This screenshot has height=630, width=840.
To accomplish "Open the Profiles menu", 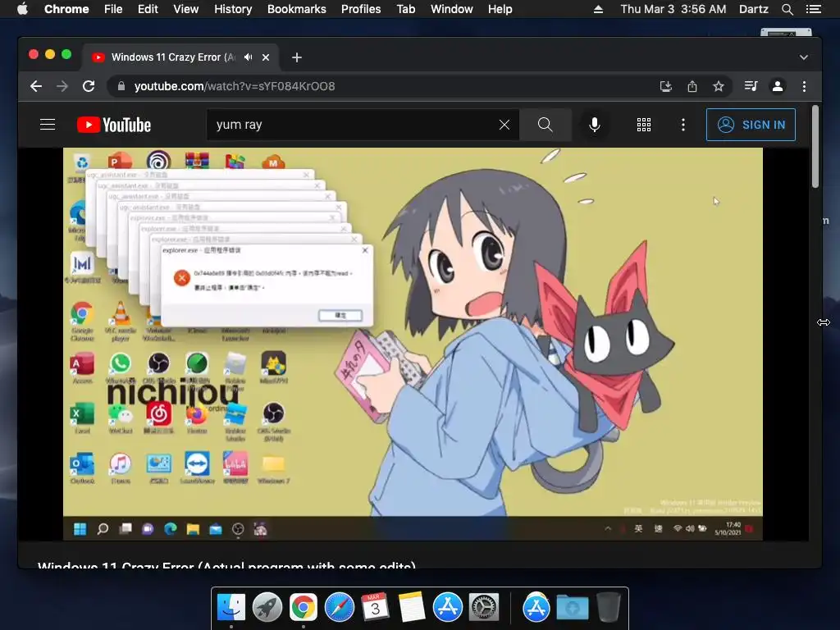I will coord(361,9).
